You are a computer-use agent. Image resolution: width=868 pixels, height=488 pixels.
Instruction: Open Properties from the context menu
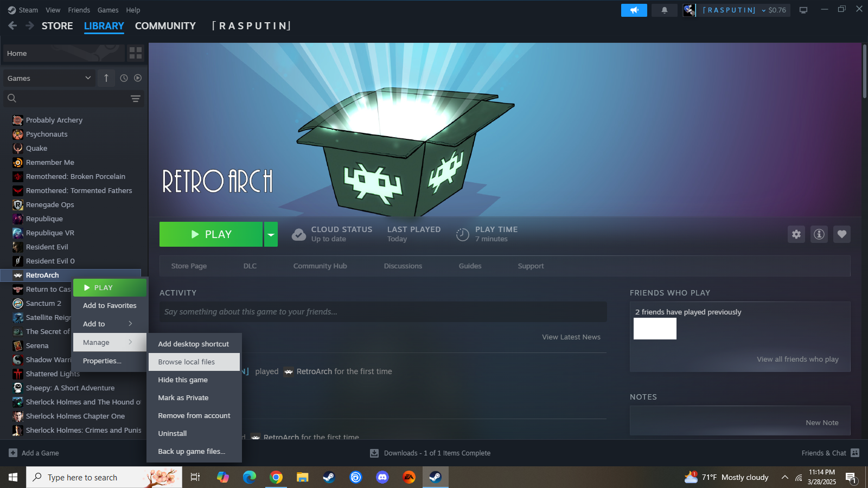(110, 361)
